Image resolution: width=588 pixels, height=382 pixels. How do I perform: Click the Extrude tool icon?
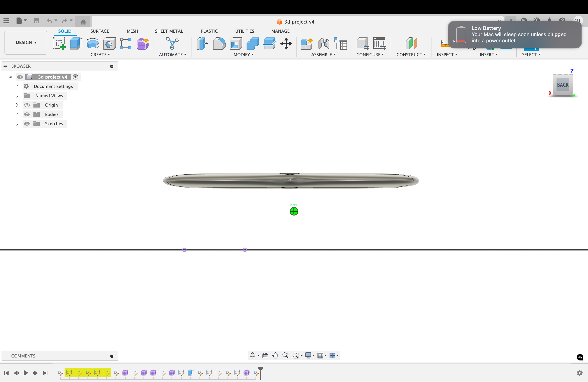tap(76, 44)
